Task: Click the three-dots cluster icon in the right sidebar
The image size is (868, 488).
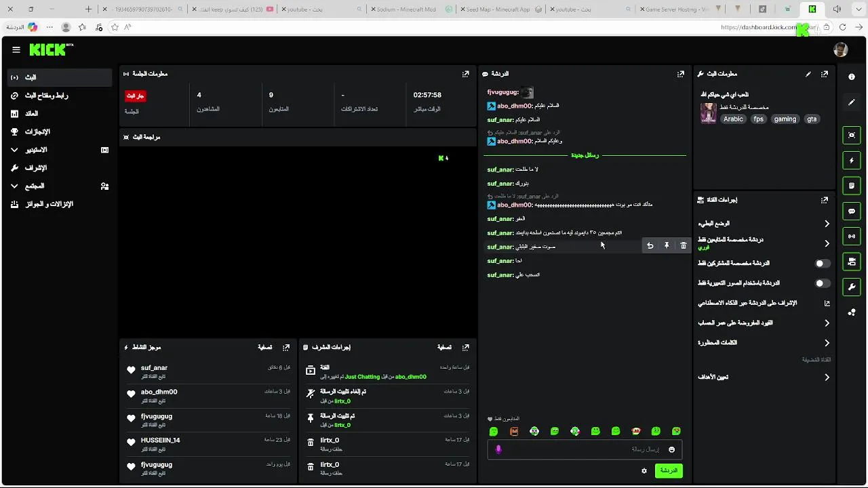Action: click(852, 312)
